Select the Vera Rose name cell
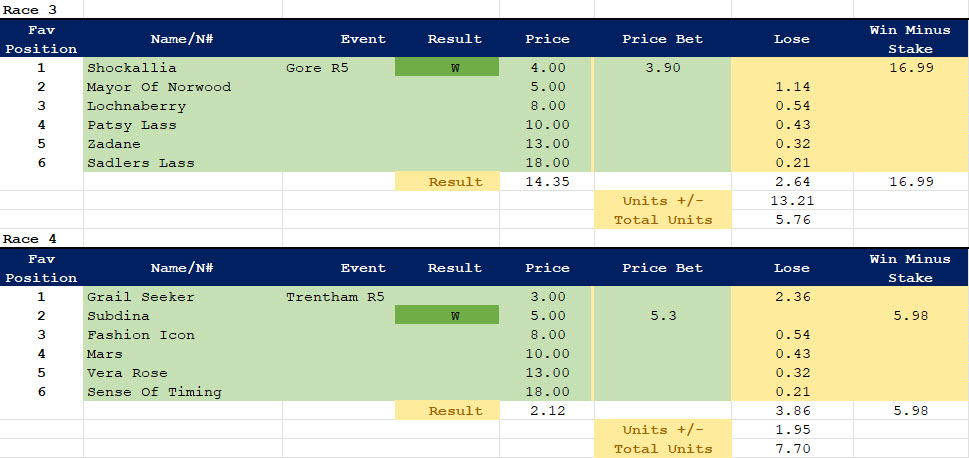 (127, 373)
